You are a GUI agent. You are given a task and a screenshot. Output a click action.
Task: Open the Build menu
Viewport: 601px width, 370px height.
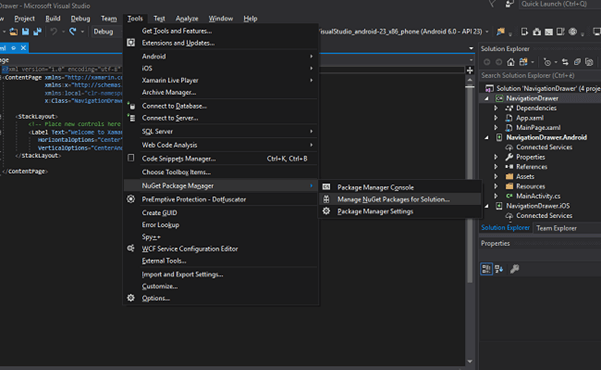[x=53, y=18]
